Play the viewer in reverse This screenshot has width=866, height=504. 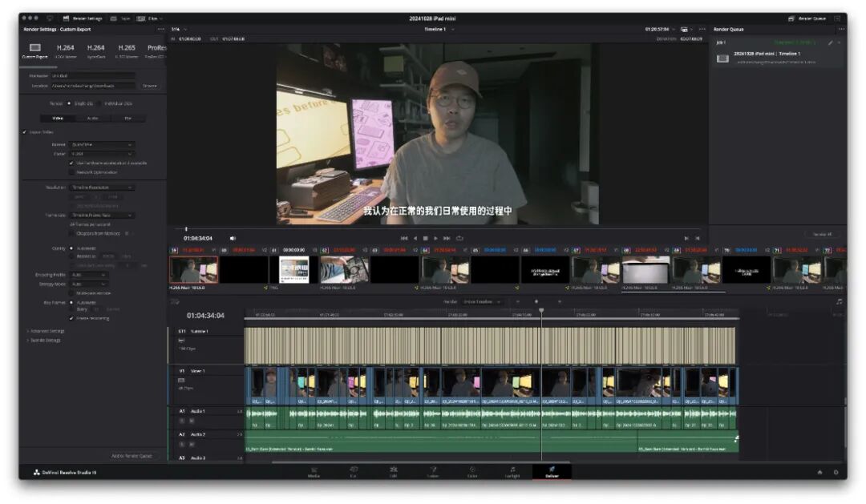[x=415, y=239]
